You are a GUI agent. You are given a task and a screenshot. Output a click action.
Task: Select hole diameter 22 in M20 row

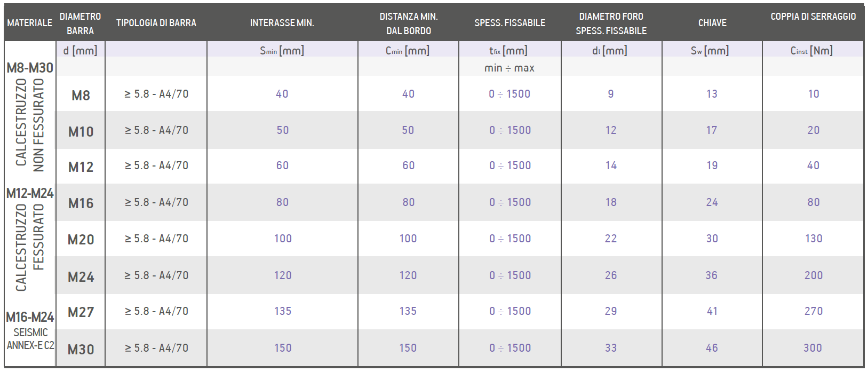[611, 239]
